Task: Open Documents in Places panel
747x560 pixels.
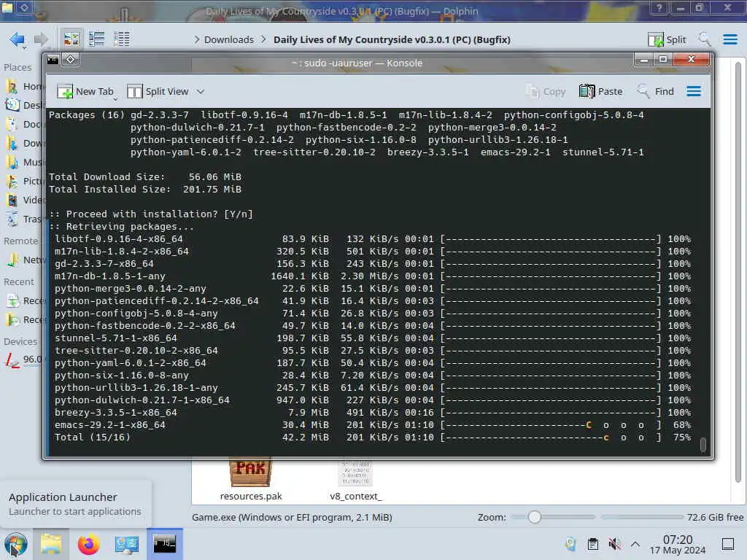Action: (24, 124)
